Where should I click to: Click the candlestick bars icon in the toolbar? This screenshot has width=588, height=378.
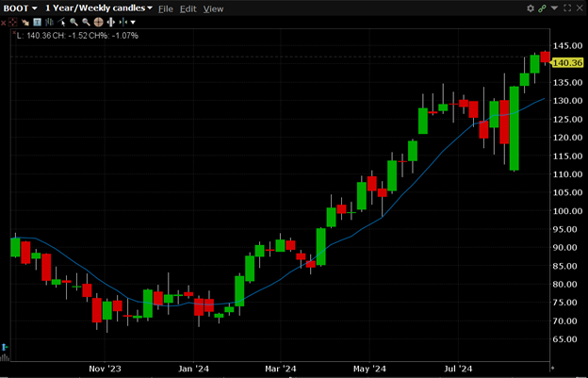pyautogui.click(x=49, y=22)
